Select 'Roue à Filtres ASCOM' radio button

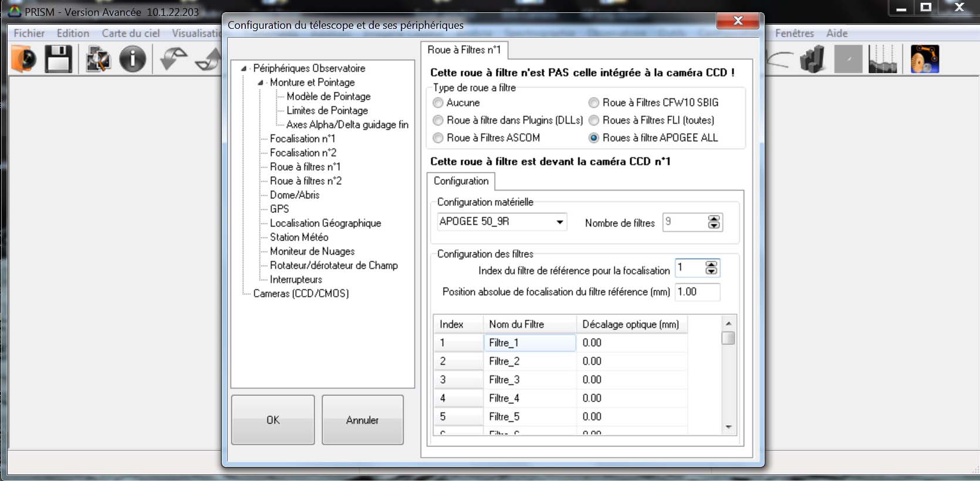(438, 138)
